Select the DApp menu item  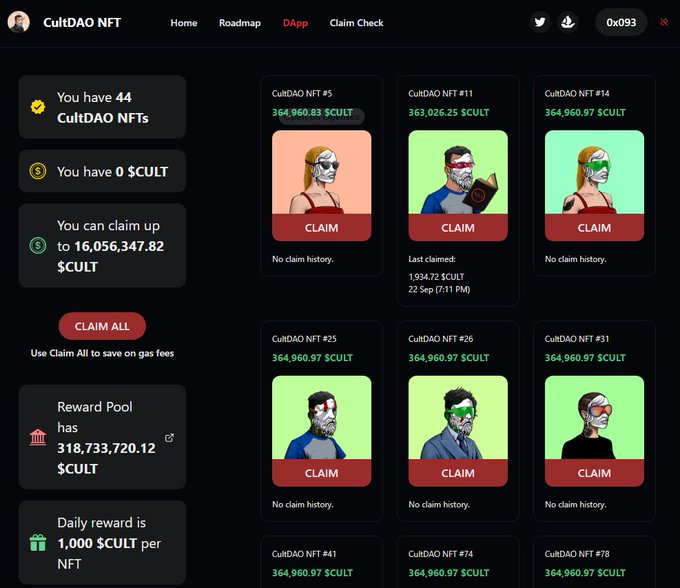[295, 23]
